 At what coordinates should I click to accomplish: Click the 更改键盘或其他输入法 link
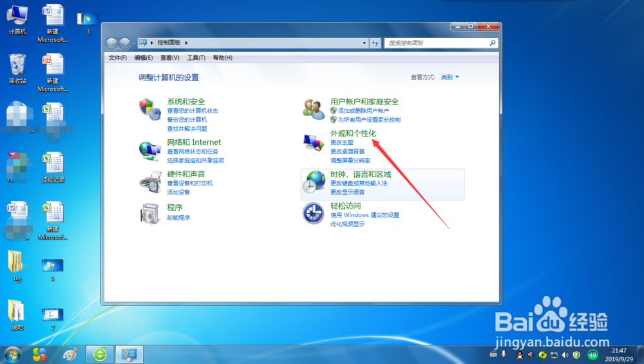click(359, 183)
